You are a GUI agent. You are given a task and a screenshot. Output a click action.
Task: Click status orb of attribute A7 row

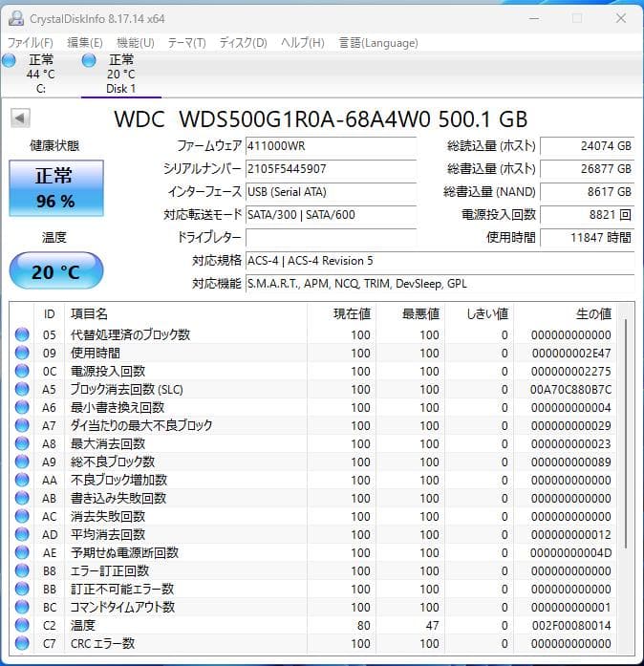point(22,425)
